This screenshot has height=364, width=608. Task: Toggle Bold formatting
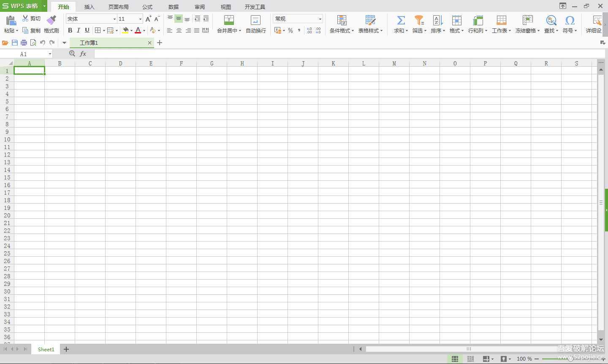[70, 30]
